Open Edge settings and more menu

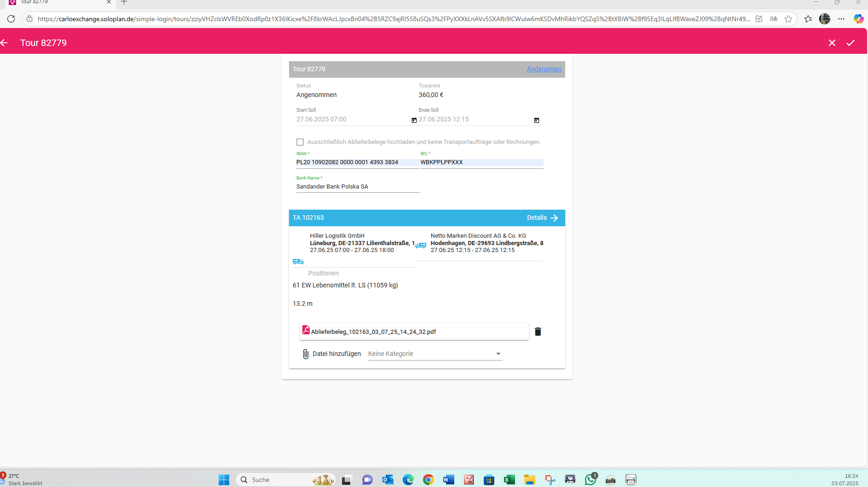click(x=841, y=19)
